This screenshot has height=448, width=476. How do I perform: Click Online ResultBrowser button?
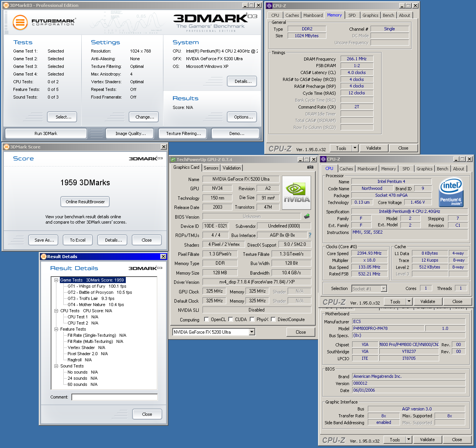pyautogui.click(x=85, y=202)
